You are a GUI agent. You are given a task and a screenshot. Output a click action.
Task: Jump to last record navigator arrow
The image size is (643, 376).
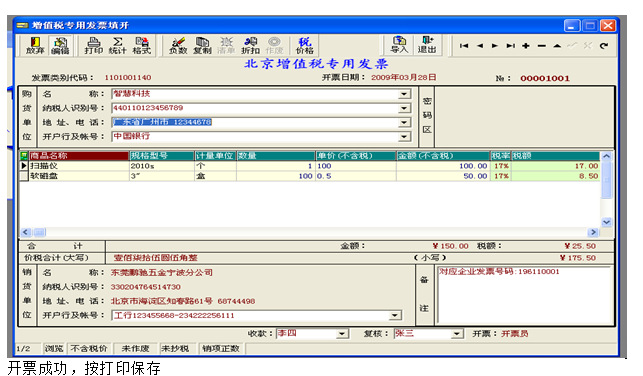[511, 46]
